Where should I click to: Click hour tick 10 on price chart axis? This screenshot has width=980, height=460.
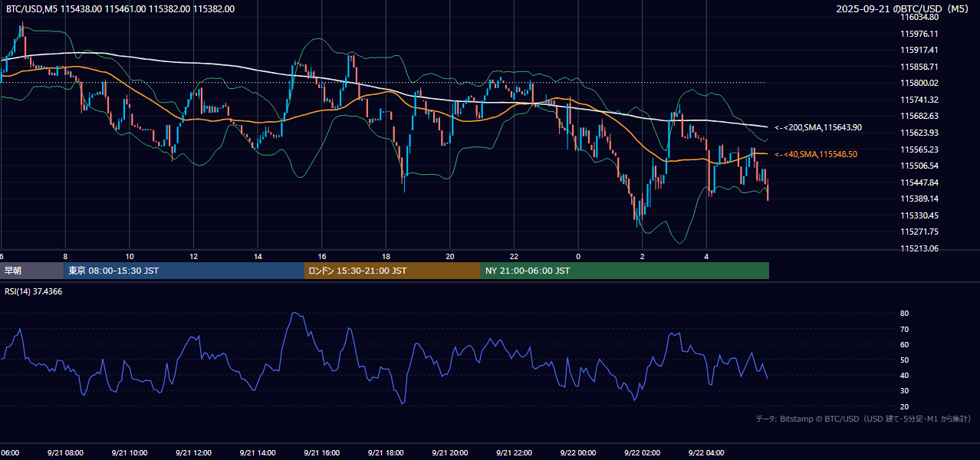130,256
